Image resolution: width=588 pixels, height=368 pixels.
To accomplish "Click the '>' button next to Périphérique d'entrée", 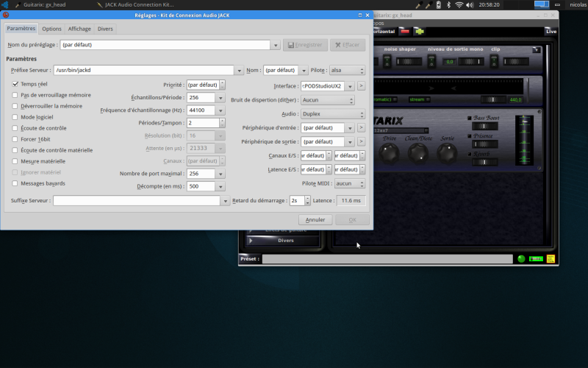I will 361,127.
